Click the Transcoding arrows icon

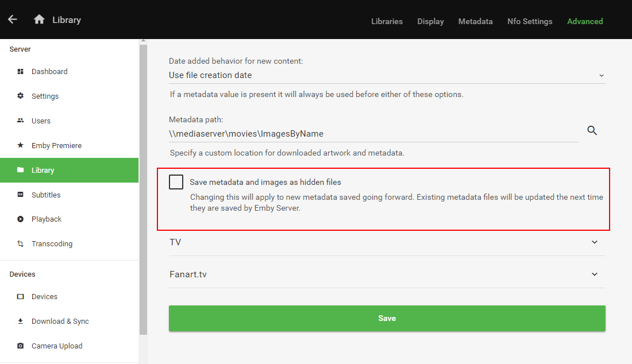click(x=21, y=244)
